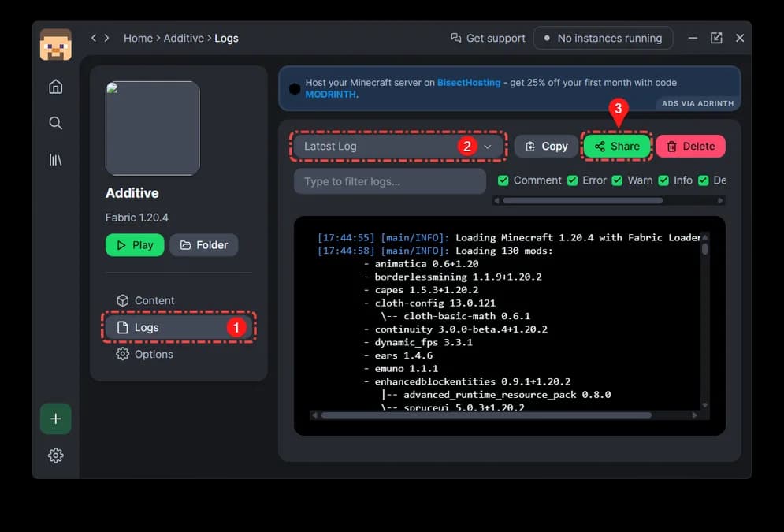Click Get support chat icon
Screen dimensions: 784x532
(455, 38)
